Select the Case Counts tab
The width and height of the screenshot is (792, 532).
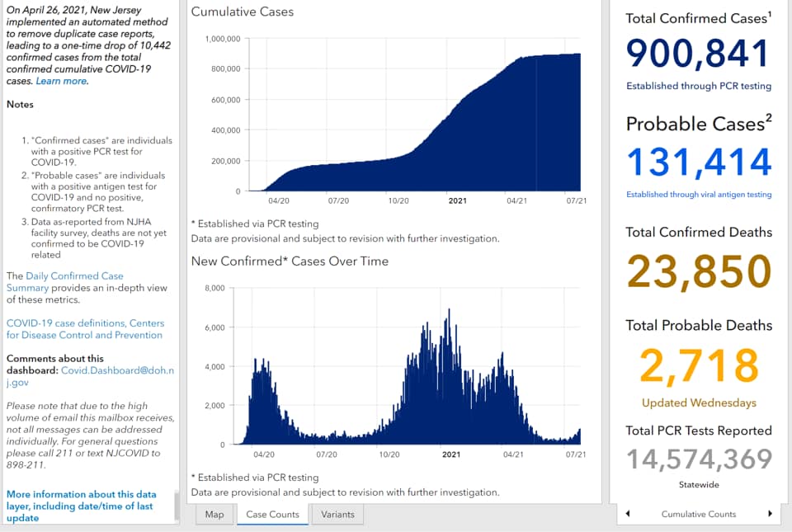click(273, 515)
